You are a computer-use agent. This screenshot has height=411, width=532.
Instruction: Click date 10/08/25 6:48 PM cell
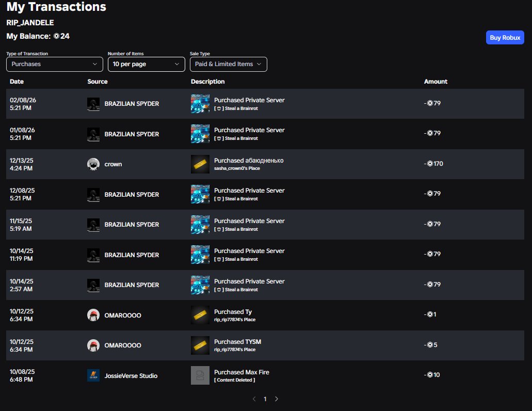22,375
